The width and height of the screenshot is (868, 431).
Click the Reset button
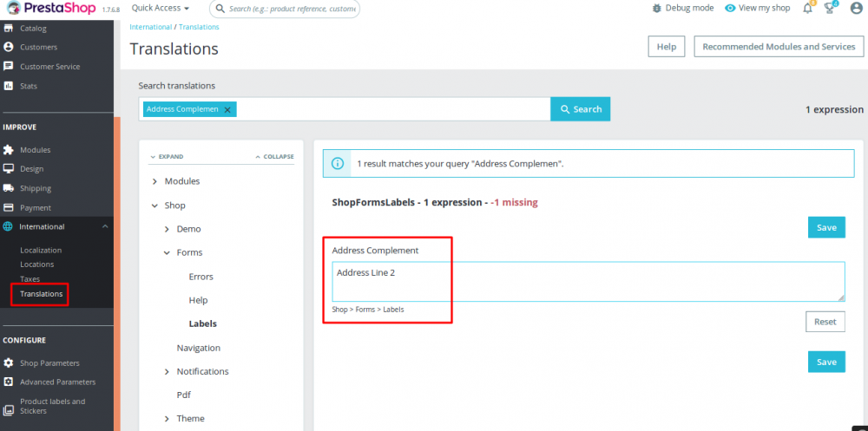click(825, 322)
